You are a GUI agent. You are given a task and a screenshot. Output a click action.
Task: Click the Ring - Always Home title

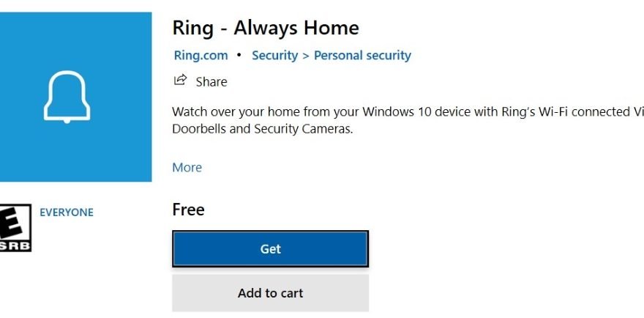pyautogui.click(x=266, y=28)
